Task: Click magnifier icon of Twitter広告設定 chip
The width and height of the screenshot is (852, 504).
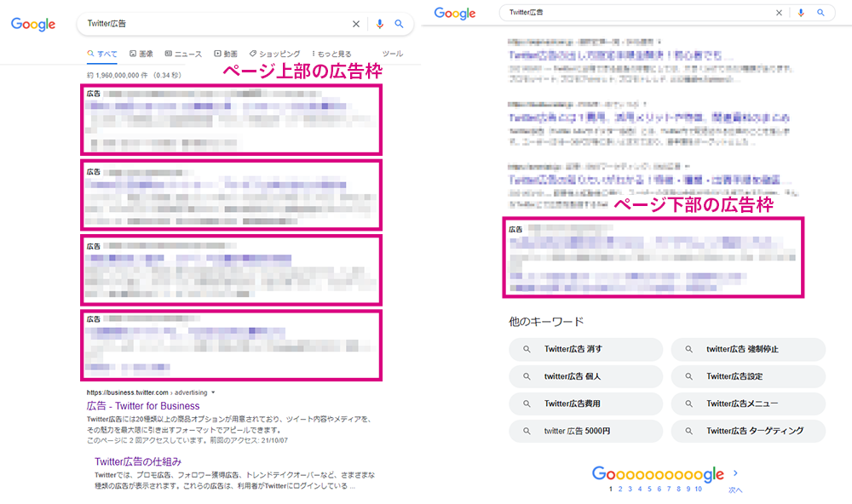Action: click(688, 376)
